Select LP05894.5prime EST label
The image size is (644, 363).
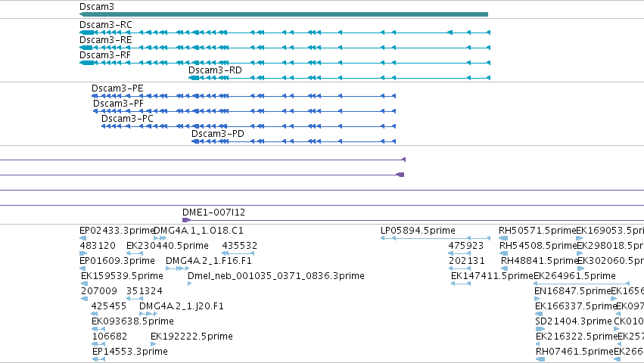click(418, 231)
